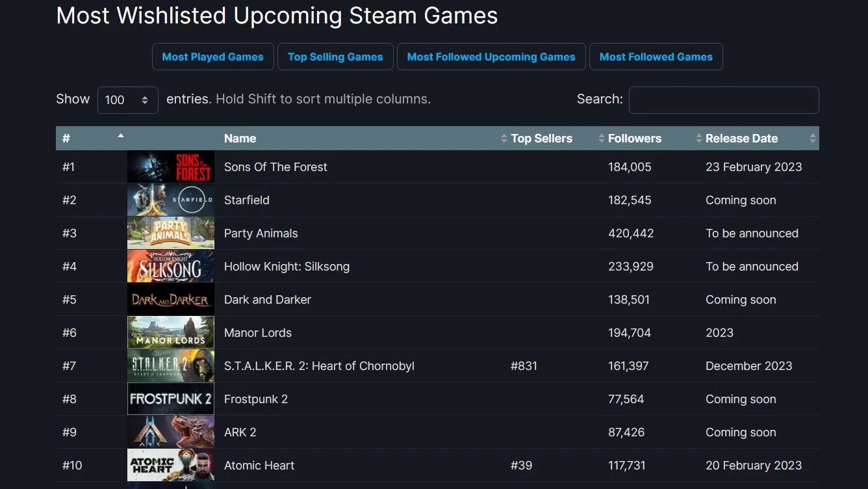Open the entries count dropdown
The height and width of the screenshot is (489, 868).
127,100
